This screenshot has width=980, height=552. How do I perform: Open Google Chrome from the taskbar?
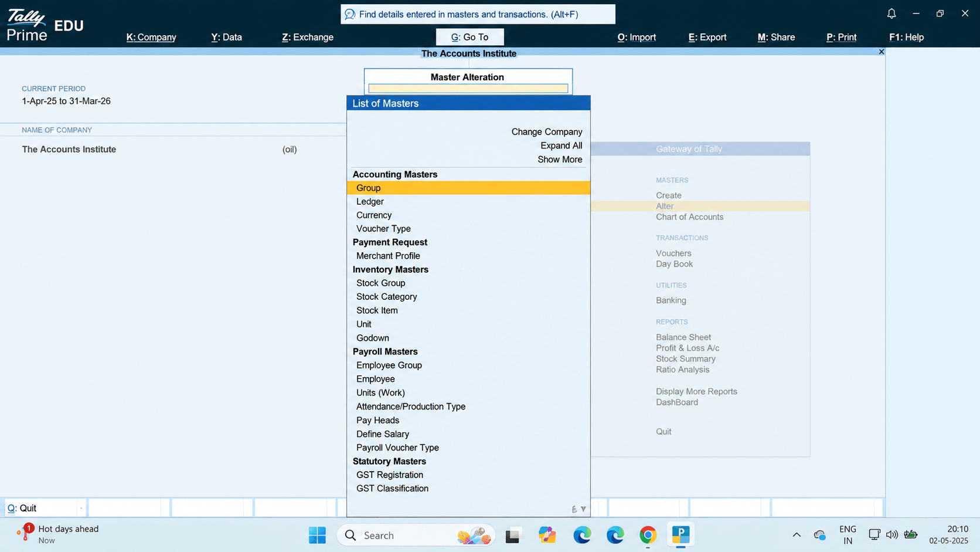(648, 535)
